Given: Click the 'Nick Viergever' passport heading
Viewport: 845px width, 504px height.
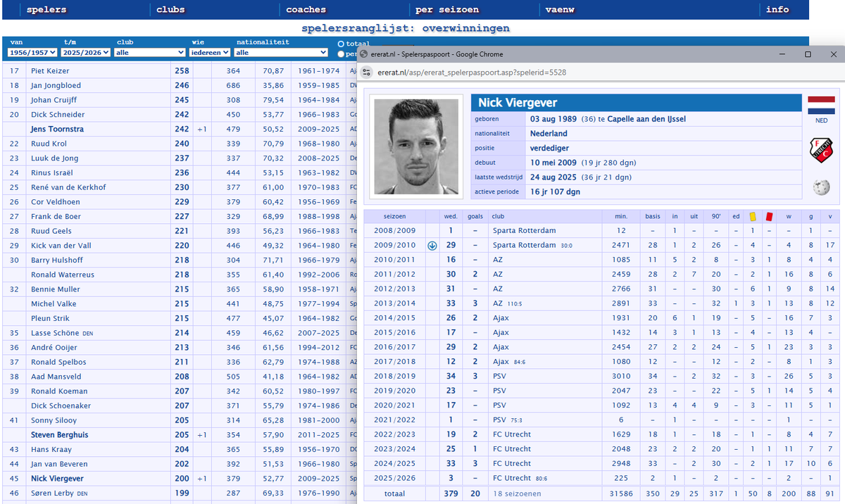Looking at the screenshot, I should click(518, 103).
